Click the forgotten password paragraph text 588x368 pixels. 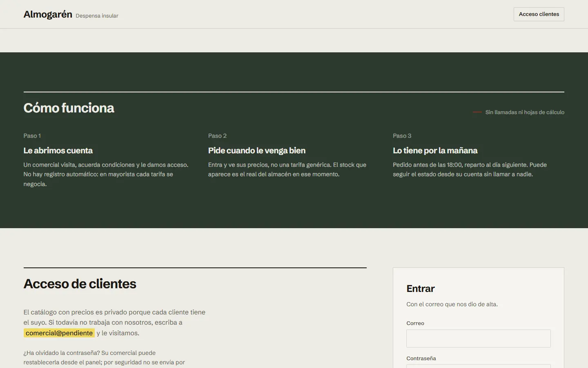point(104,358)
